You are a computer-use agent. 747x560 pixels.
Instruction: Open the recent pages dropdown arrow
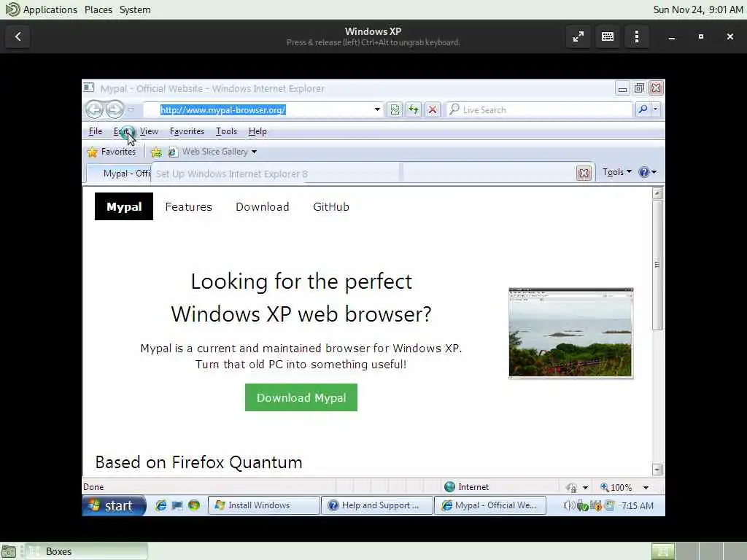click(131, 109)
